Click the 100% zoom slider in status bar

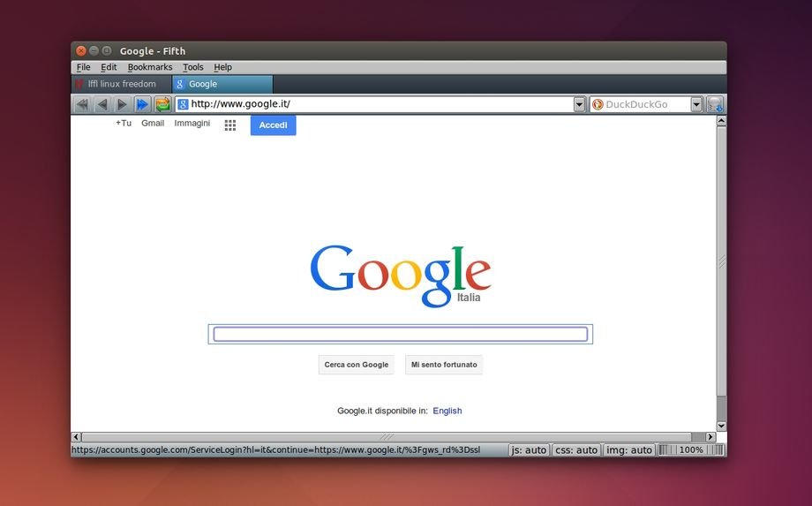pyautogui.click(x=691, y=450)
